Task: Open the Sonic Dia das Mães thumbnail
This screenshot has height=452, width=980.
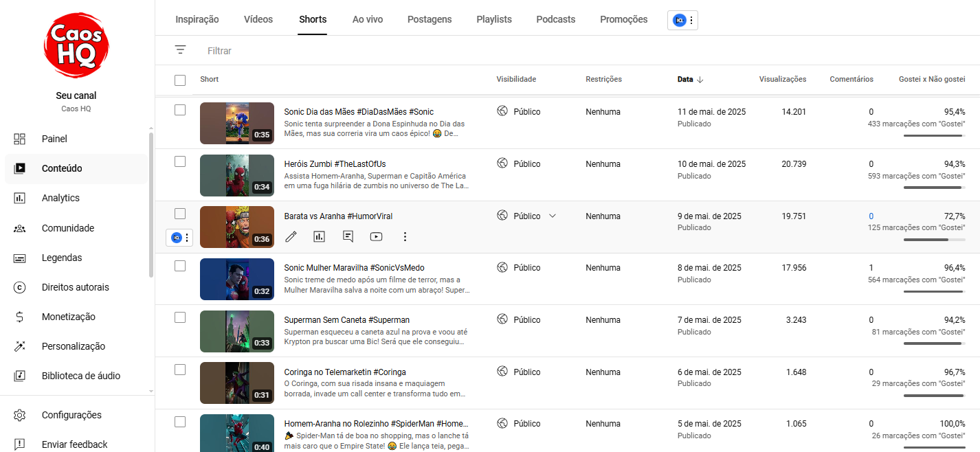Action: (237, 123)
